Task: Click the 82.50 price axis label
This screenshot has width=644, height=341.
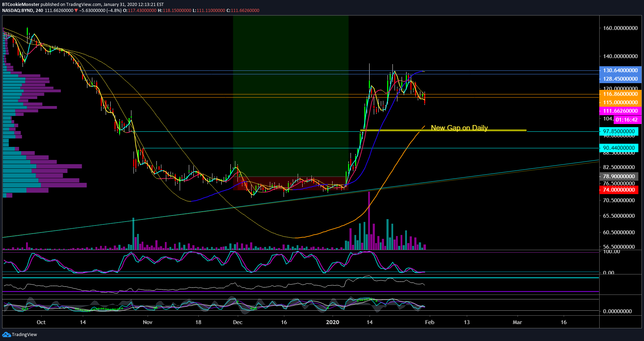Action: (x=619, y=167)
